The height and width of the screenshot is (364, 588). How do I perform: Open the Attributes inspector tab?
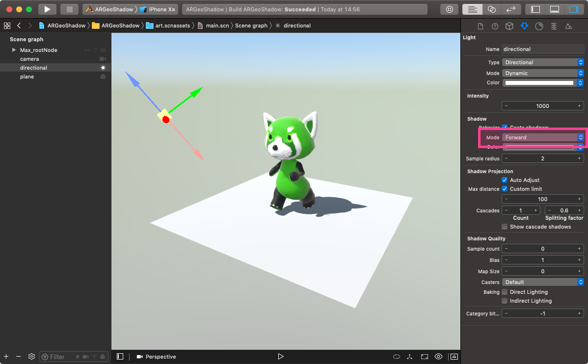(x=524, y=26)
